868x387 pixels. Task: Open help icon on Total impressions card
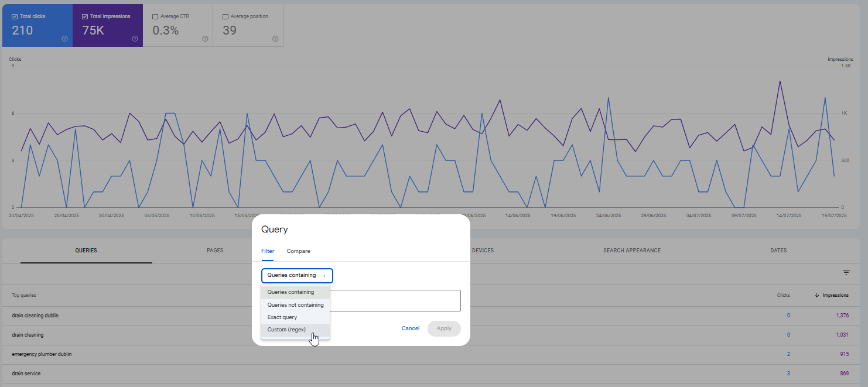coord(135,39)
